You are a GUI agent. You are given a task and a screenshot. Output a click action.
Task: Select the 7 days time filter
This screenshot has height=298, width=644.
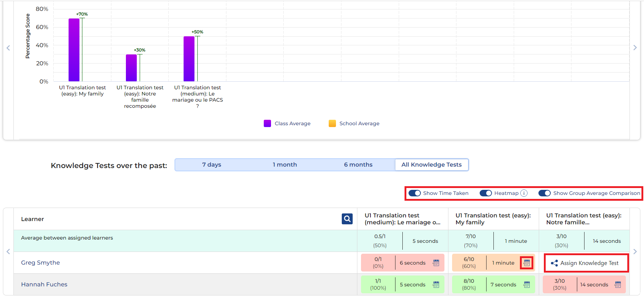tap(212, 165)
